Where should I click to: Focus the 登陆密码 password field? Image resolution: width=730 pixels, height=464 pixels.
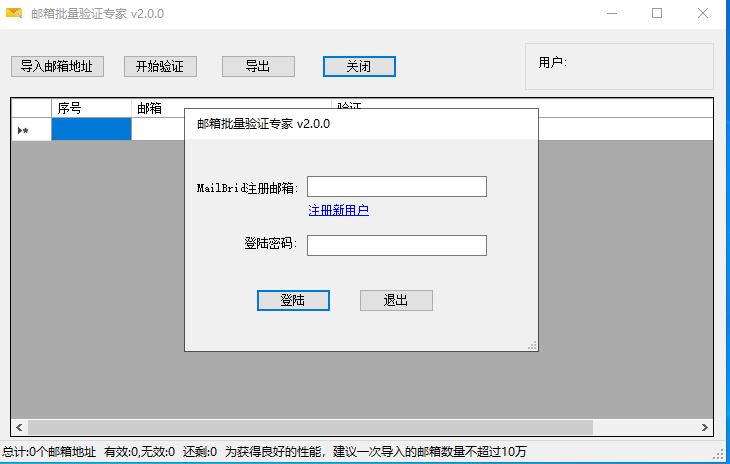397,245
